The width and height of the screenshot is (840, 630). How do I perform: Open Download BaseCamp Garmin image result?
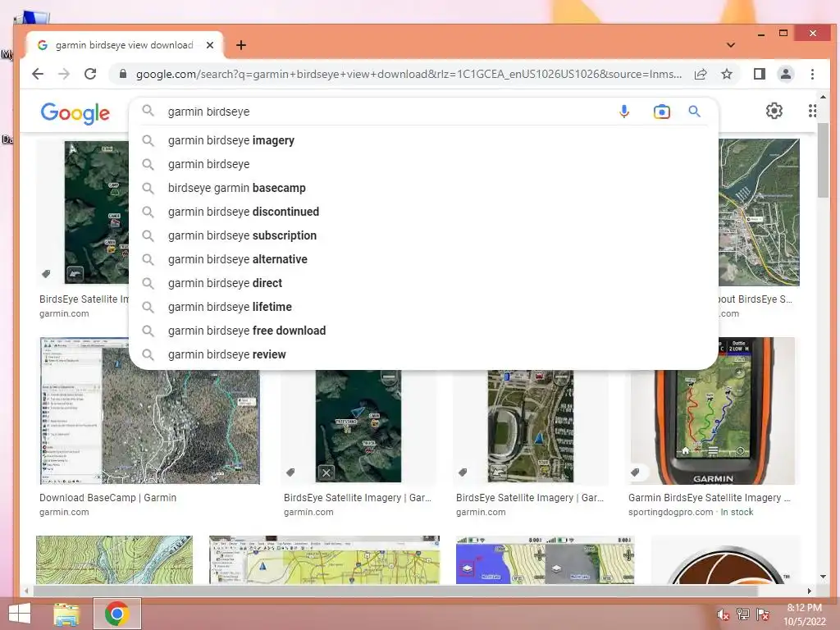[x=150, y=410]
